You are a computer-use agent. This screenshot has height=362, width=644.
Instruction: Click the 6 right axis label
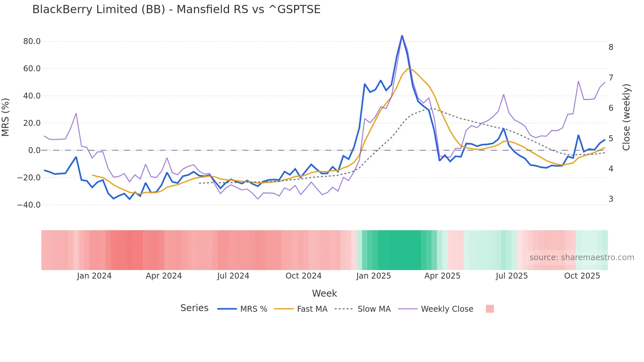click(x=611, y=108)
